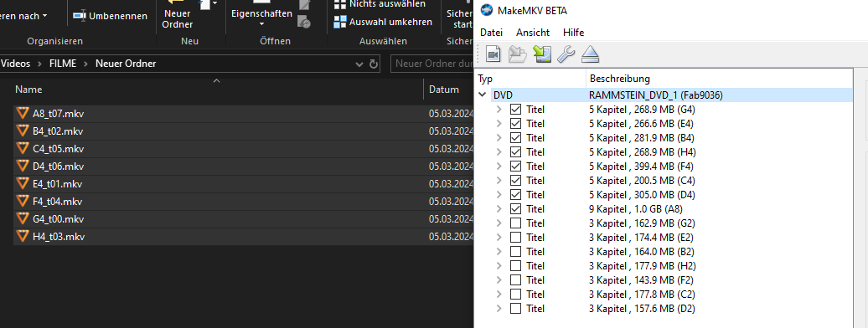Open the Datei menu
This screenshot has width=868, height=328.
(491, 33)
